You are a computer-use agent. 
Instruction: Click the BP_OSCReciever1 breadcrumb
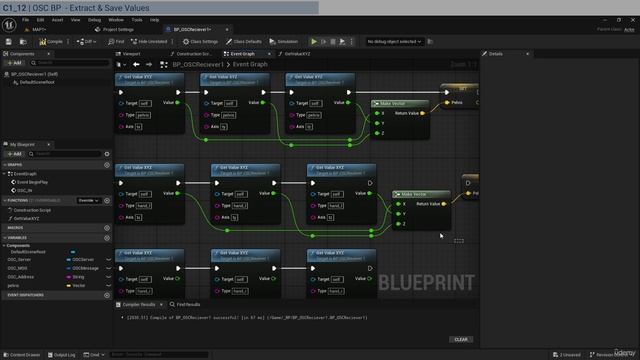(x=198, y=64)
